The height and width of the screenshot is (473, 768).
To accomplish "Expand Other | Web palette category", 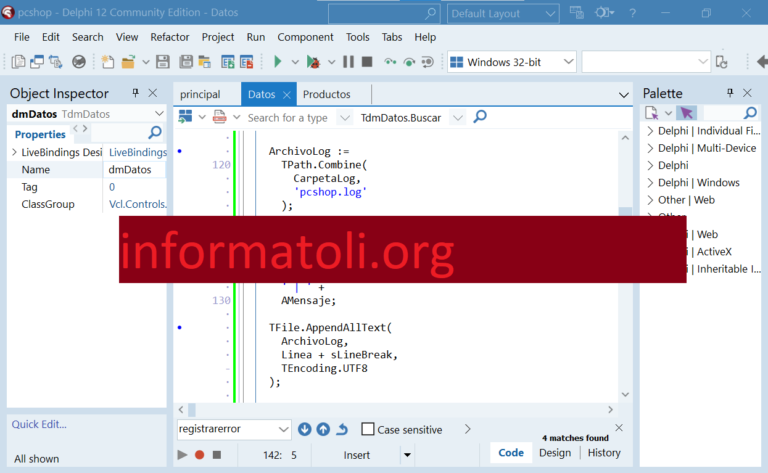I will [x=650, y=200].
